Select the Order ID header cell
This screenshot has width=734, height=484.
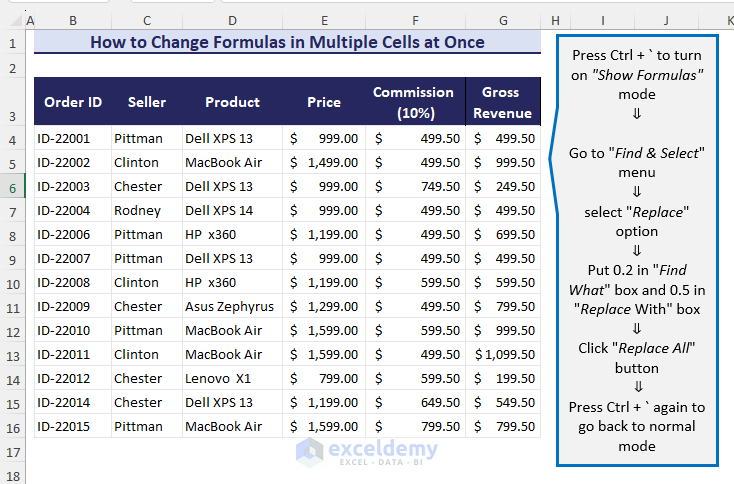(x=72, y=102)
